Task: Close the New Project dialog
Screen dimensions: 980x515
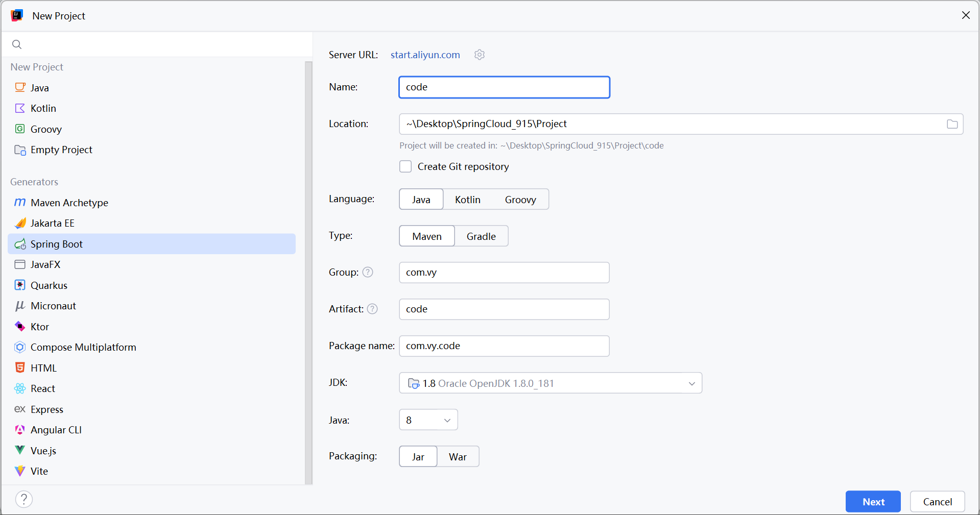Action: click(966, 15)
